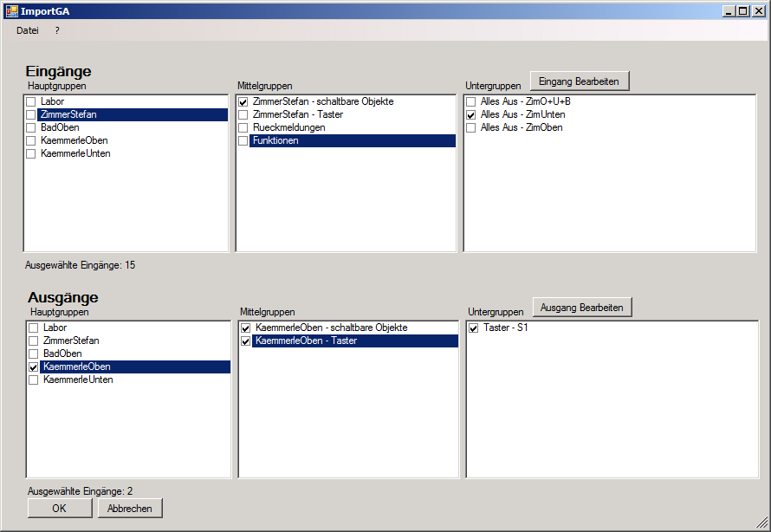This screenshot has width=771, height=532.
Task: Confirm the dialog with OK
Action: tap(59, 509)
